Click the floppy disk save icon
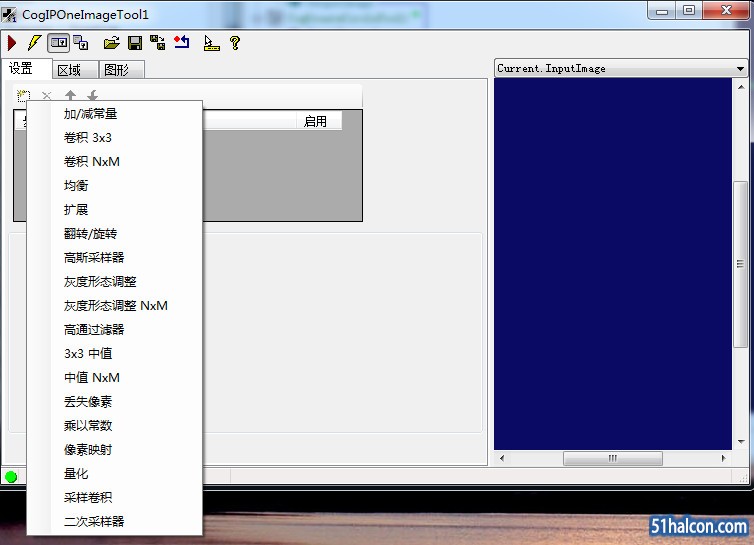 click(x=135, y=43)
